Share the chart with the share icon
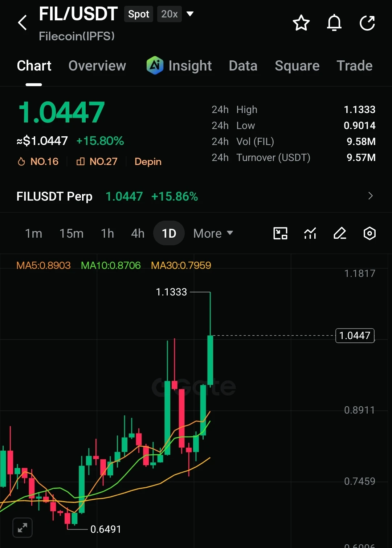The image size is (392, 548). click(367, 23)
